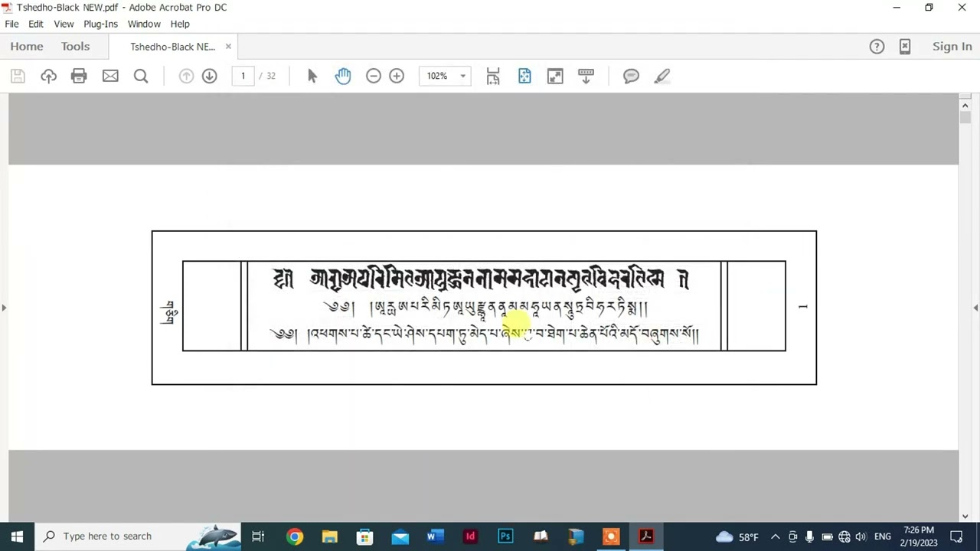Expand the right tools pane arrow

tap(975, 308)
